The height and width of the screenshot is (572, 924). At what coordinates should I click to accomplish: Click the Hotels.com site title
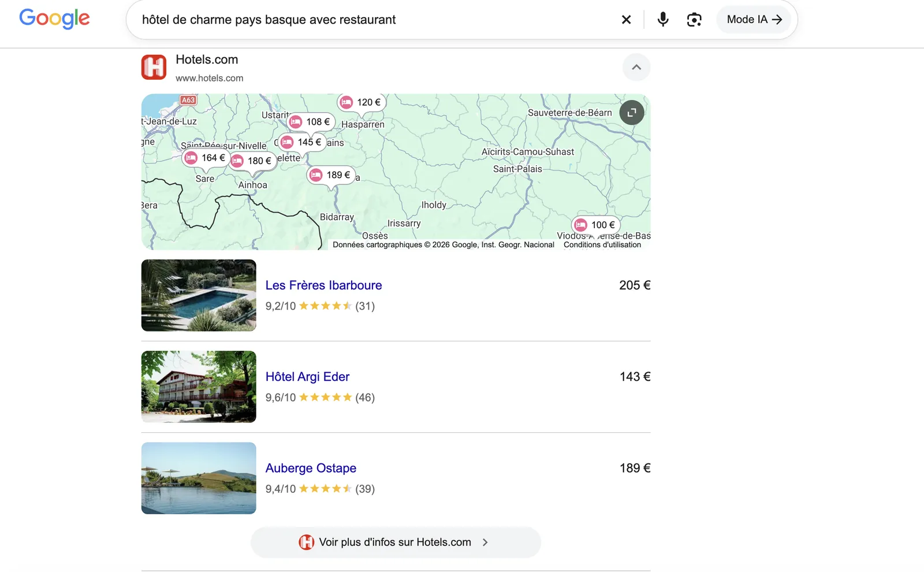tap(207, 60)
